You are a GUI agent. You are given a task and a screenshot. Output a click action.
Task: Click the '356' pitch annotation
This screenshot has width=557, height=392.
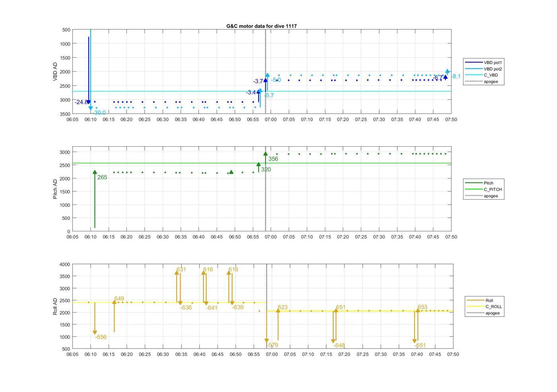(273, 159)
